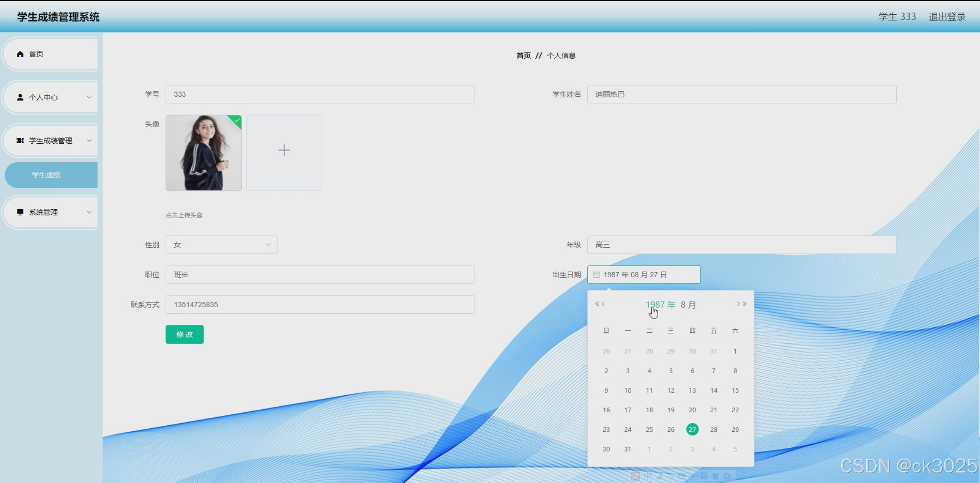Click the home icon in the sidebar
The height and width of the screenshot is (483, 980).
(x=20, y=54)
